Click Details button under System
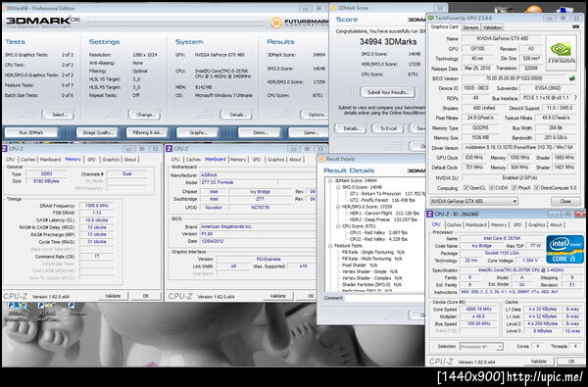 (x=236, y=115)
